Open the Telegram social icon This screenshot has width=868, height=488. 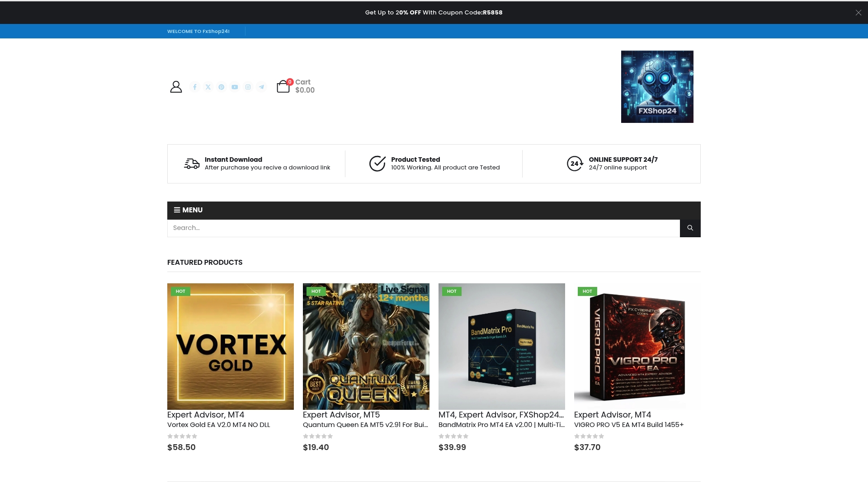tap(261, 87)
